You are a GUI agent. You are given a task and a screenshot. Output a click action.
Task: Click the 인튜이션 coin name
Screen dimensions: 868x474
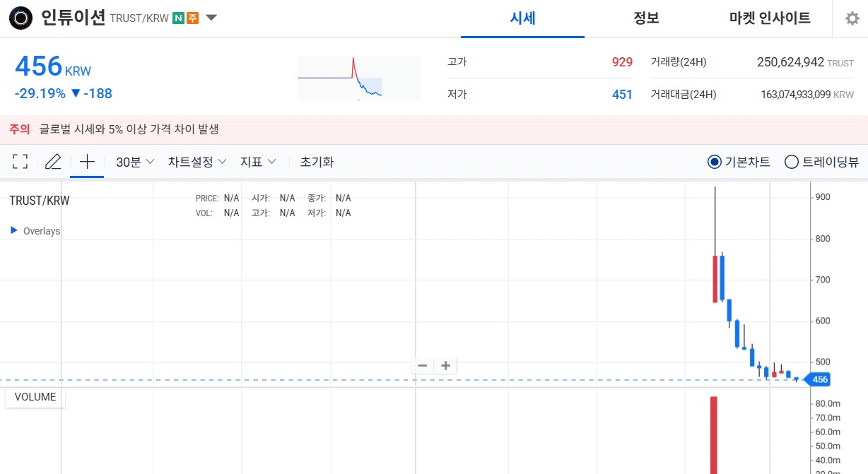pyautogui.click(x=74, y=18)
